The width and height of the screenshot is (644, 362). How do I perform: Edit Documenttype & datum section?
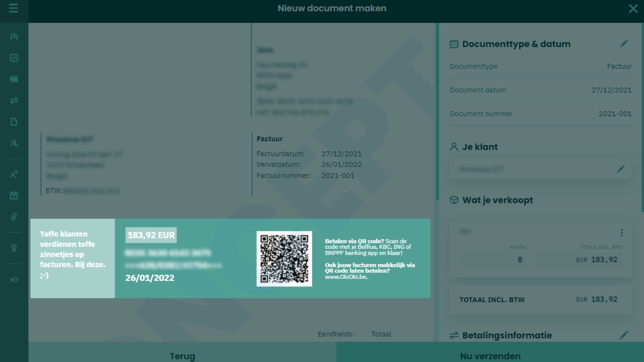[624, 44]
